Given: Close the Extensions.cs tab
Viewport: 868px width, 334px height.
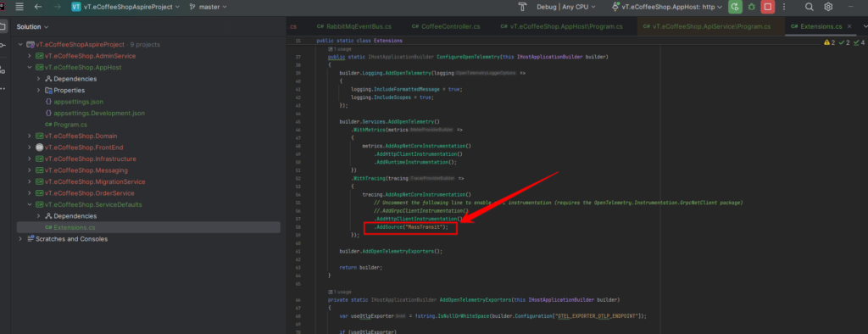Looking at the screenshot, I should 849,26.
